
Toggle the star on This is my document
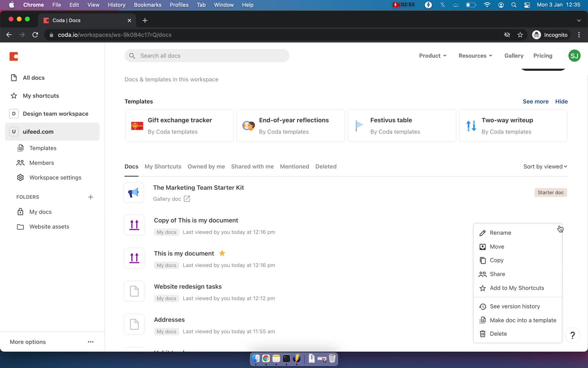click(222, 253)
